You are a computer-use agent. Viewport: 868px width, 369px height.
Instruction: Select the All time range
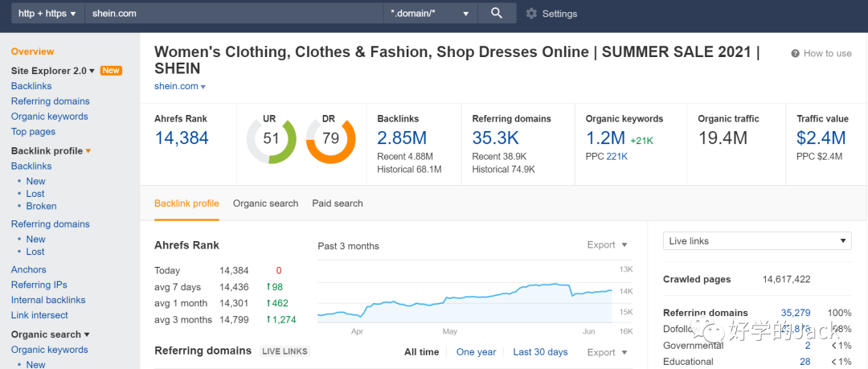(422, 352)
